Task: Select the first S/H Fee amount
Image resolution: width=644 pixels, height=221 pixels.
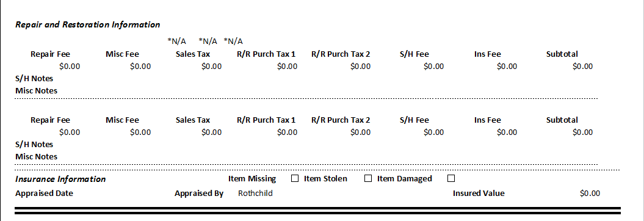Action: click(x=433, y=66)
